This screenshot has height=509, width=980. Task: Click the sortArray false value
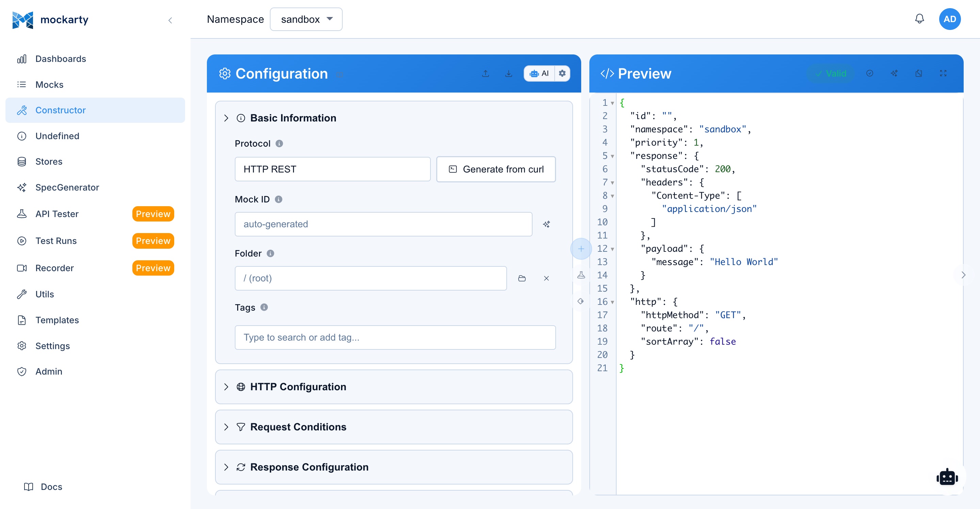[722, 342]
